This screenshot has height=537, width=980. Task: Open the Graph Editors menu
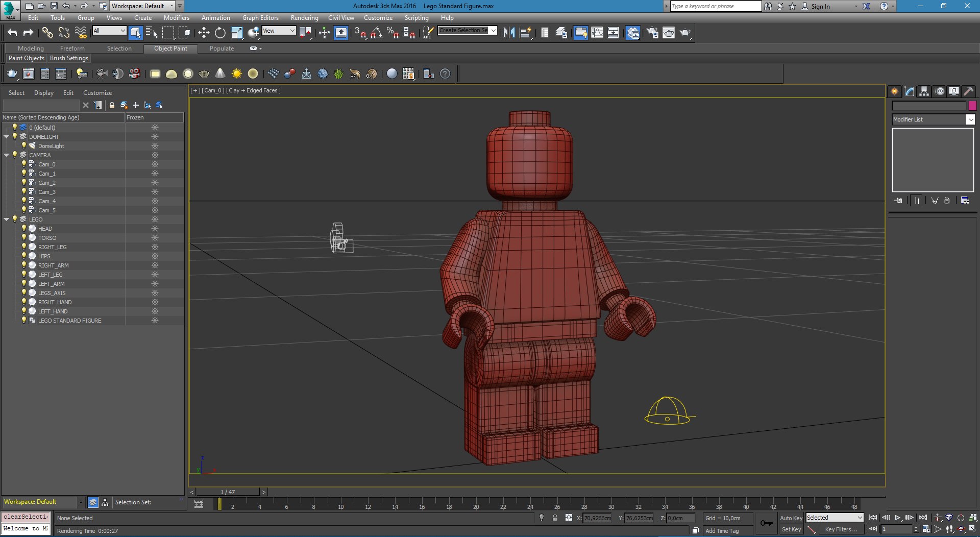tap(260, 17)
